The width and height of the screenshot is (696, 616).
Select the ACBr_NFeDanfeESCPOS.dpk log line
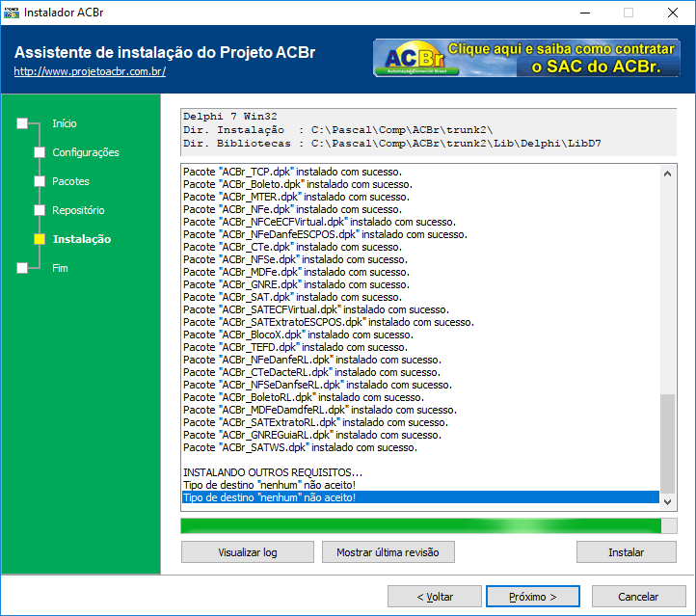point(420,234)
